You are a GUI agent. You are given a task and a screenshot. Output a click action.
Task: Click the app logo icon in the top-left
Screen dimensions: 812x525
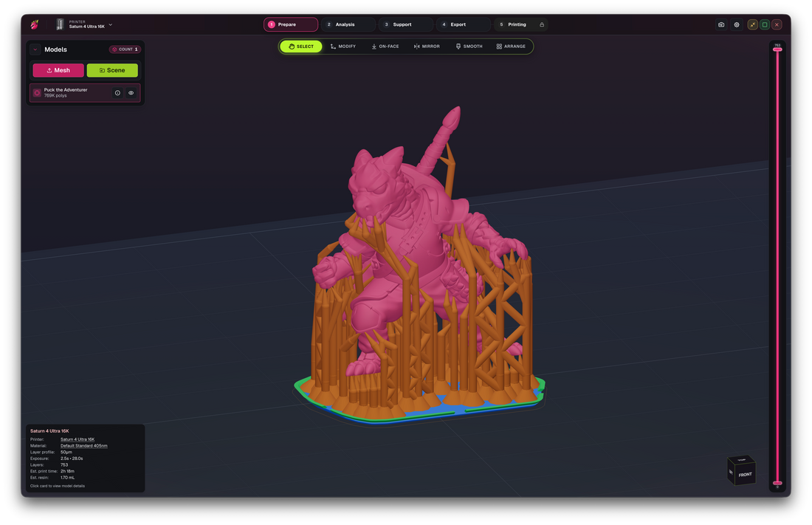(x=35, y=24)
